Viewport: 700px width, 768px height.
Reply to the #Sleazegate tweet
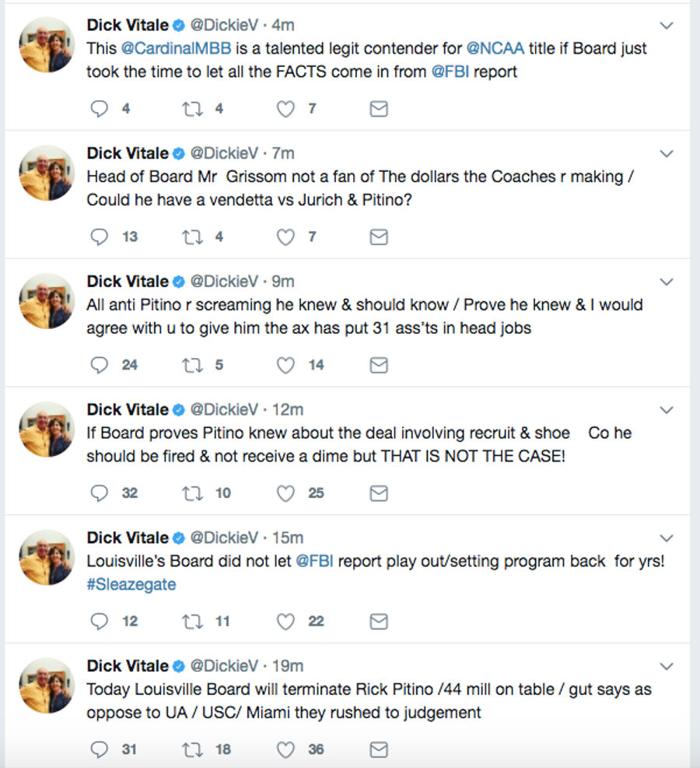click(x=100, y=622)
